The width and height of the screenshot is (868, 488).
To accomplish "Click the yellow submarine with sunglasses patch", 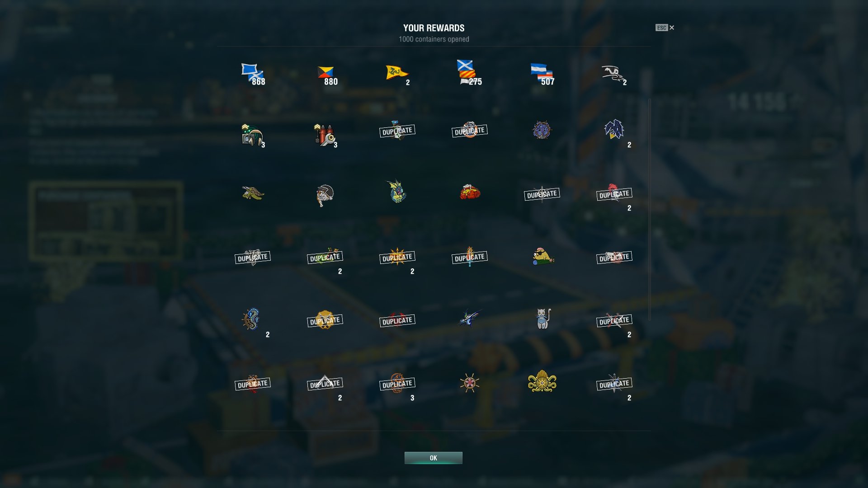I will pyautogui.click(x=542, y=256).
